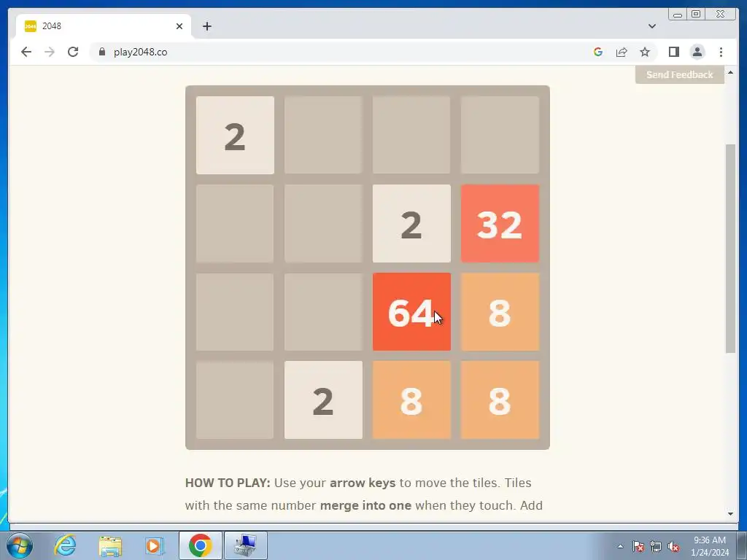Go back using the browser back arrow
Viewport: 747px width, 560px height.
26,52
